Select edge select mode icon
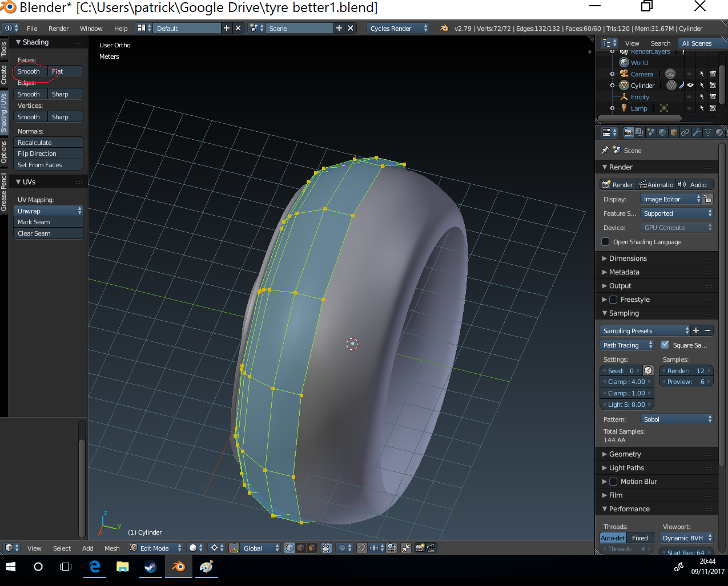This screenshot has height=586, width=728. 300,548
